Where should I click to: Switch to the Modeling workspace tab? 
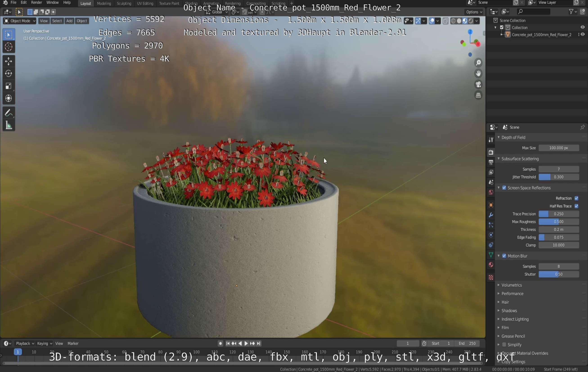[104, 3]
